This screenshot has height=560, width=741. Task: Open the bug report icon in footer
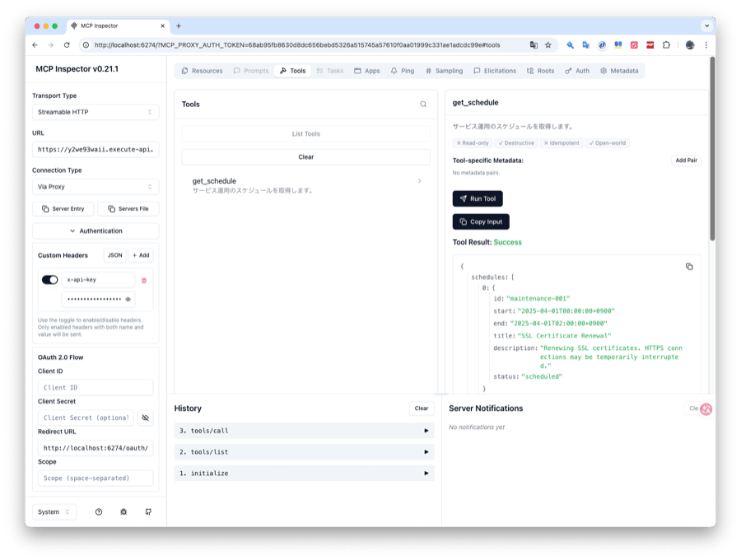point(123,511)
